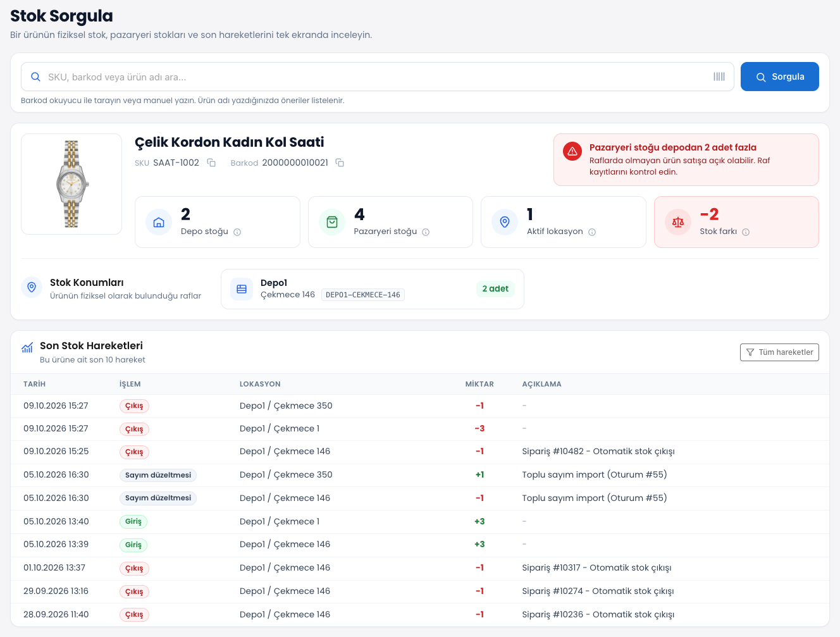This screenshot has width=840, height=637.
Task: Click description Sipariş #10482 - Otomatik stok çıkışı
Action: click(x=598, y=451)
